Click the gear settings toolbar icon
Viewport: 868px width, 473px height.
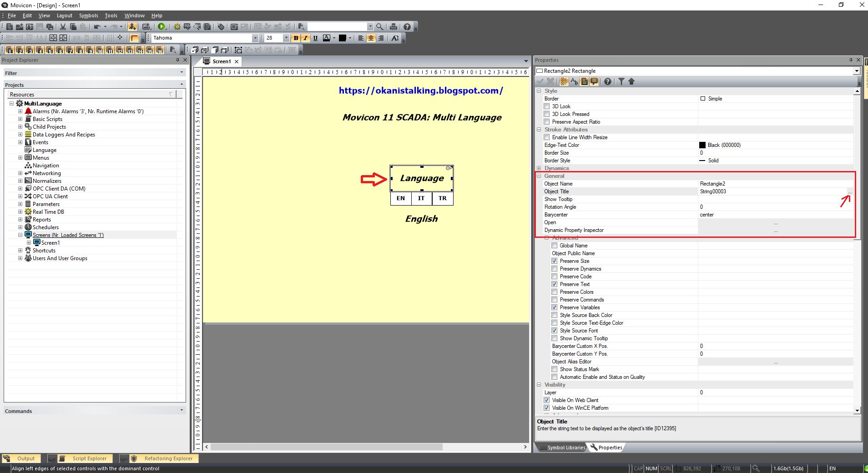pyautogui.click(x=177, y=27)
